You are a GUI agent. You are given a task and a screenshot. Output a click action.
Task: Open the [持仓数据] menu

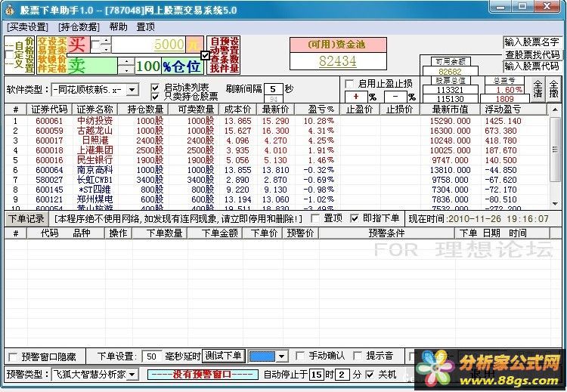(x=79, y=26)
